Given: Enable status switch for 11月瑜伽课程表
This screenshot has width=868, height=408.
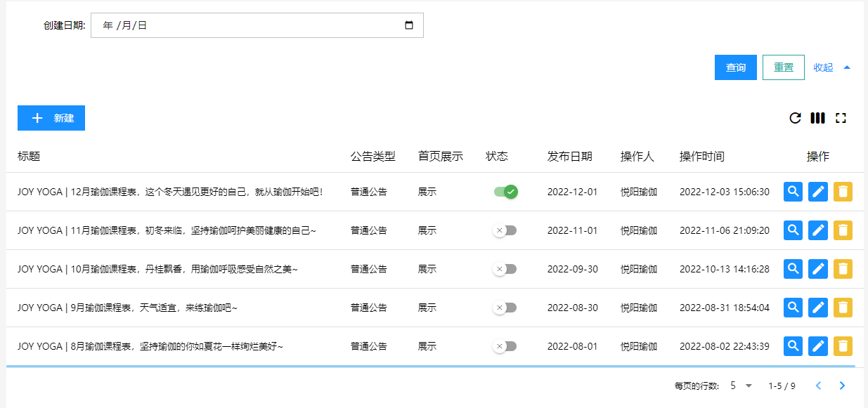Looking at the screenshot, I should [x=505, y=230].
